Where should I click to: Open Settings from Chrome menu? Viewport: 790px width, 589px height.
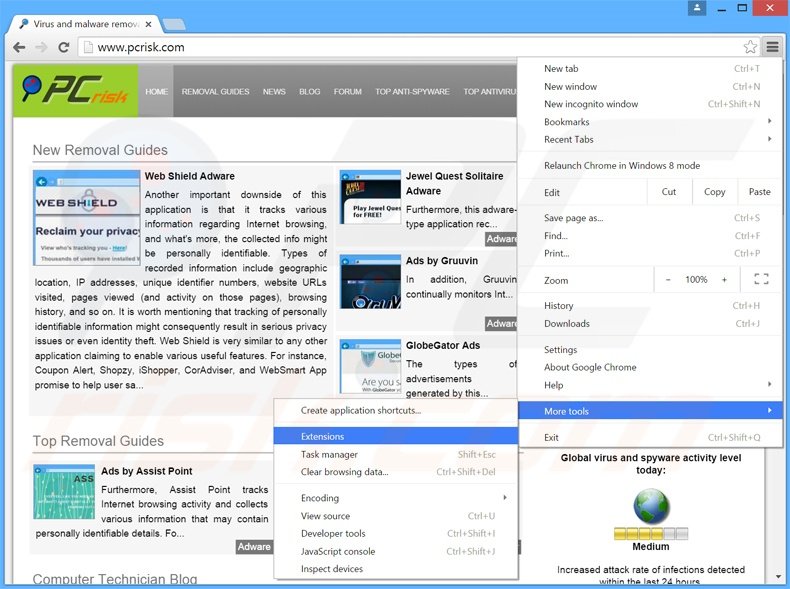coord(650,350)
